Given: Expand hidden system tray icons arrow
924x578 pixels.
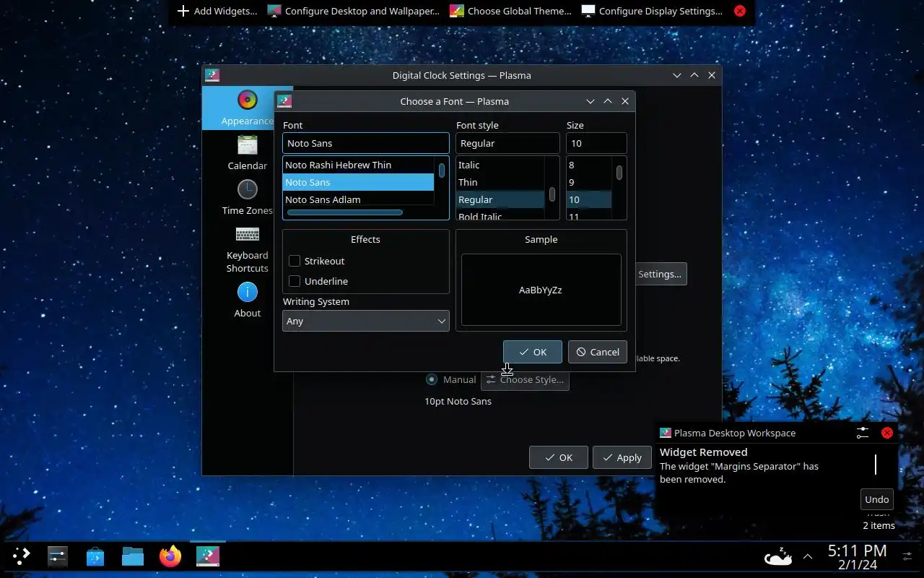Looking at the screenshot, I should 808,556.
